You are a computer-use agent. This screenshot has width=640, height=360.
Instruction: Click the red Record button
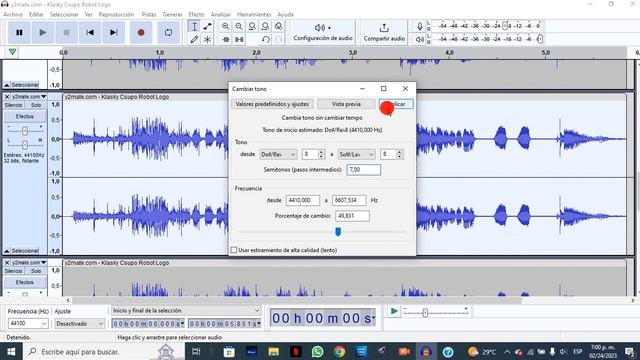pyautogui.click(x=141, y=32)
